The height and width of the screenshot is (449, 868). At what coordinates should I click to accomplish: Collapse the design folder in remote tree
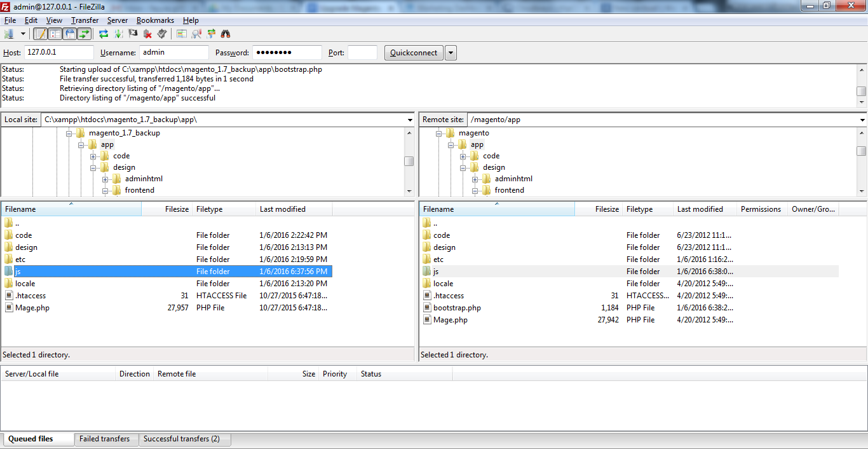[463, 168]
